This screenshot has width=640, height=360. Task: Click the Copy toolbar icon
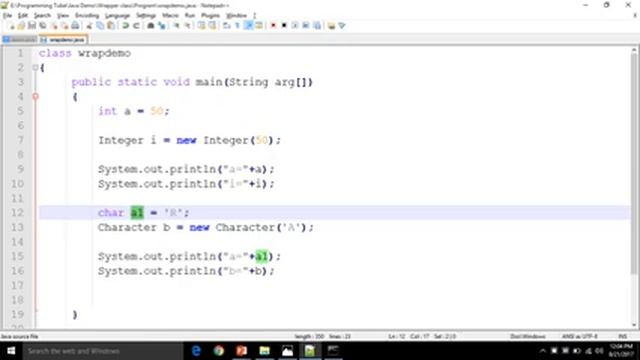pos(100,26)
